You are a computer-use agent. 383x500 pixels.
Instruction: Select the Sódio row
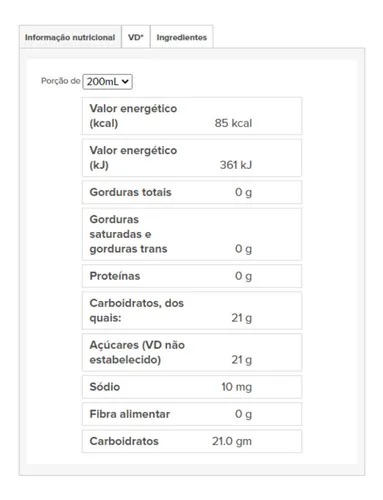click(192, 387)
